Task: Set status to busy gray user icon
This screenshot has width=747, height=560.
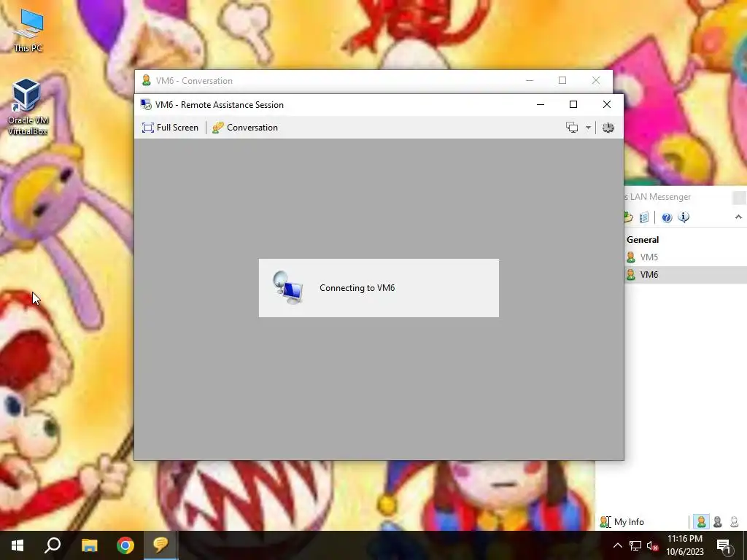Action: tap(718, 522)
